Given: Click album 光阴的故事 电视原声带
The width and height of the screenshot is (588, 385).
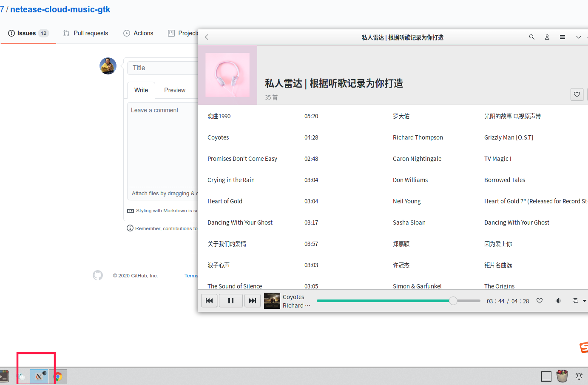Looking at the screenshot, I should 512,116.
